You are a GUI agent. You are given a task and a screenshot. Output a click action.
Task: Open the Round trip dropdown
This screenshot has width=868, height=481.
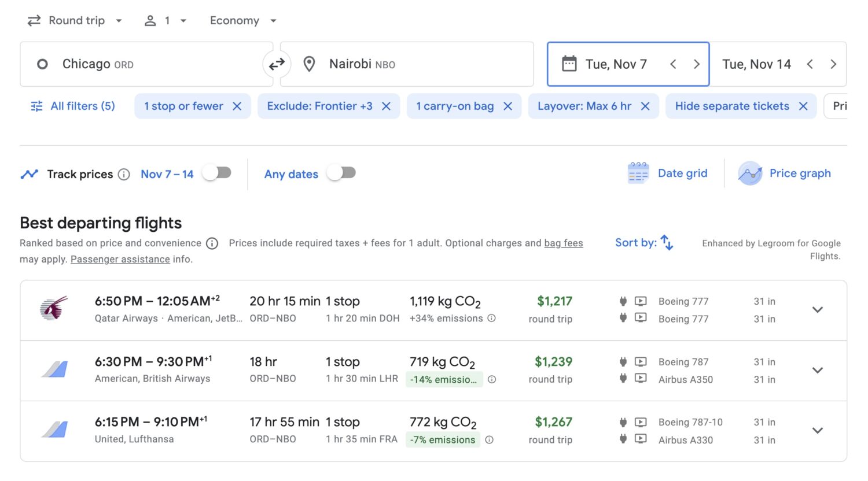pyautogui.click(x=75, y=20)
